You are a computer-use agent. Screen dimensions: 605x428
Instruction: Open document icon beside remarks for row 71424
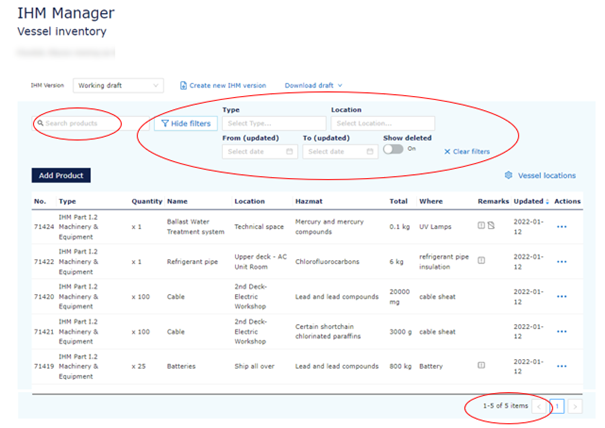tap(491, 225)
